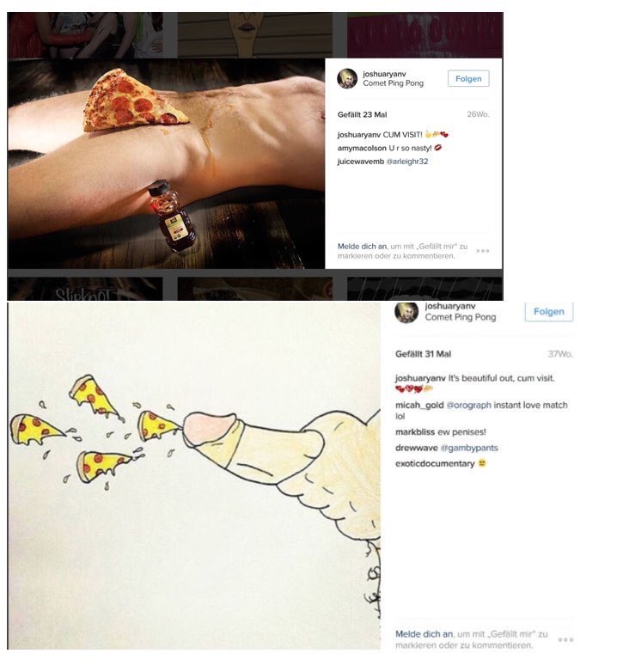Open drewwave's profile from the comment

click(417, 448)
